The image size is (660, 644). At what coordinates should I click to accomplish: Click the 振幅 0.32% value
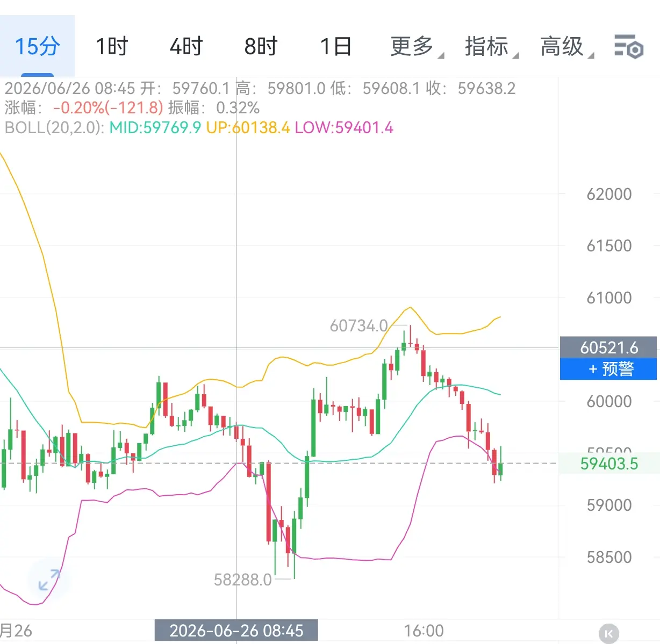tap(213, 107)
